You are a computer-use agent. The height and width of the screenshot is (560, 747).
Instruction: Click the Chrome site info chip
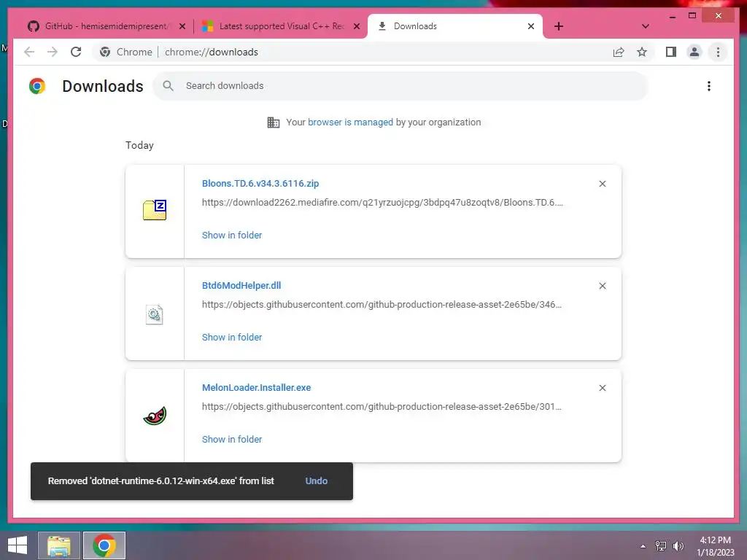click(126, 52)
